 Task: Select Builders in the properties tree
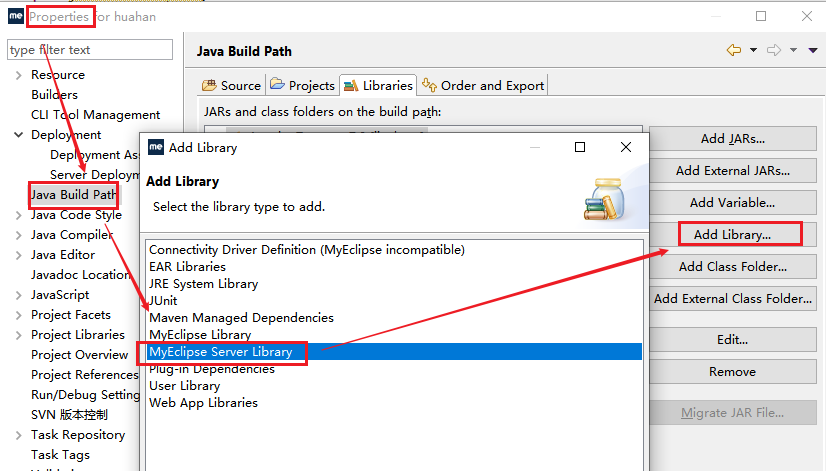pos(54,95)
